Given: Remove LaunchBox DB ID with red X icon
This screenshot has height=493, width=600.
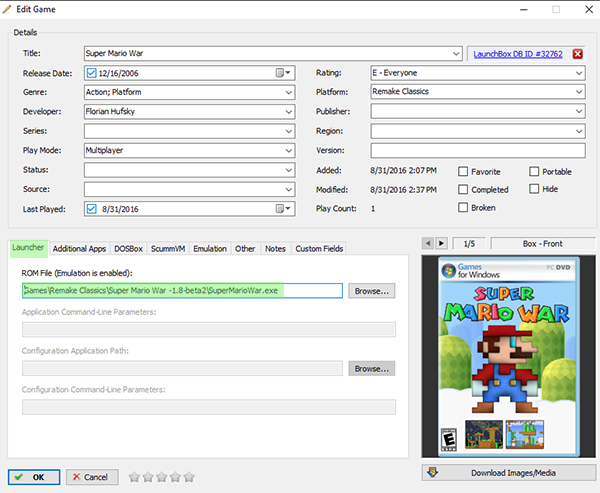Looking at the screenshot, I should click(577, 54).
